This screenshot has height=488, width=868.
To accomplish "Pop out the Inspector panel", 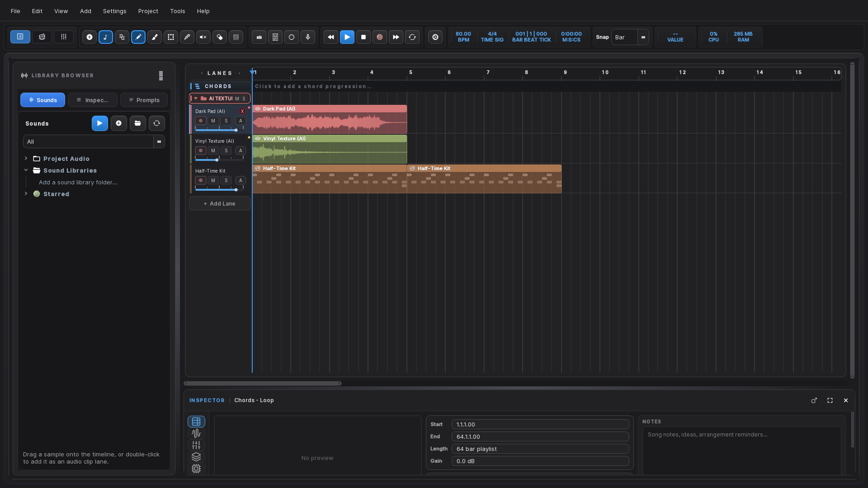I will (814, 400).
